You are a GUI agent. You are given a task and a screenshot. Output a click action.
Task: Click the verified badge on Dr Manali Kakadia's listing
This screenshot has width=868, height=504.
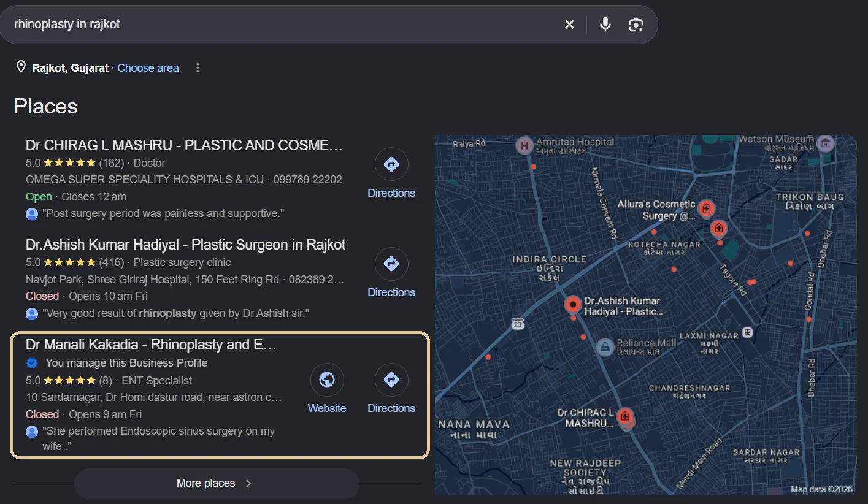pyautogui.click(x=32, y=363)
